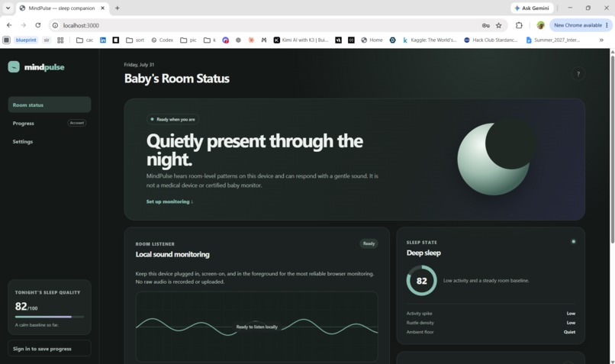Click the Ambient floor Quiet value
Screen dimensions: 615x364
pos(569,332)
